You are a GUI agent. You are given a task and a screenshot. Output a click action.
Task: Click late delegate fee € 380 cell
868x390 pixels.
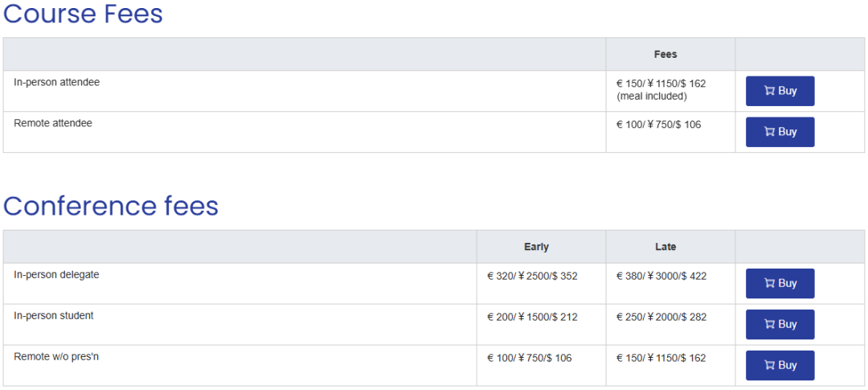click(661, 276)
